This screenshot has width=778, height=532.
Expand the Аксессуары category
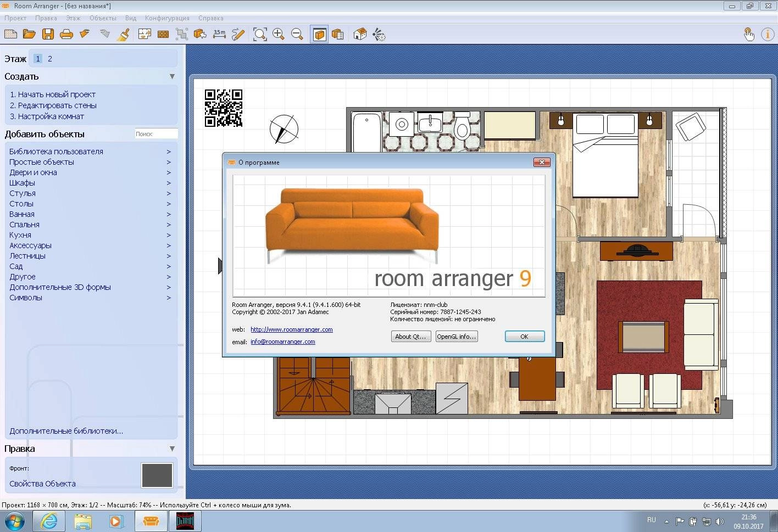pos(90,245)
